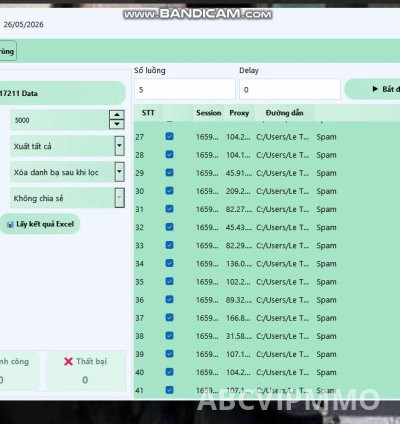Screen dimensions: 400x424
Task: Click the Excel icon on Lấy kết quả Excel
Action: 10,224
